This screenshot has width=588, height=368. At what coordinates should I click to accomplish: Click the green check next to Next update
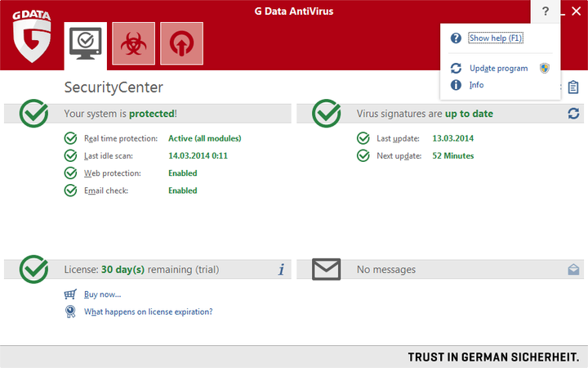tap(363, 155)
